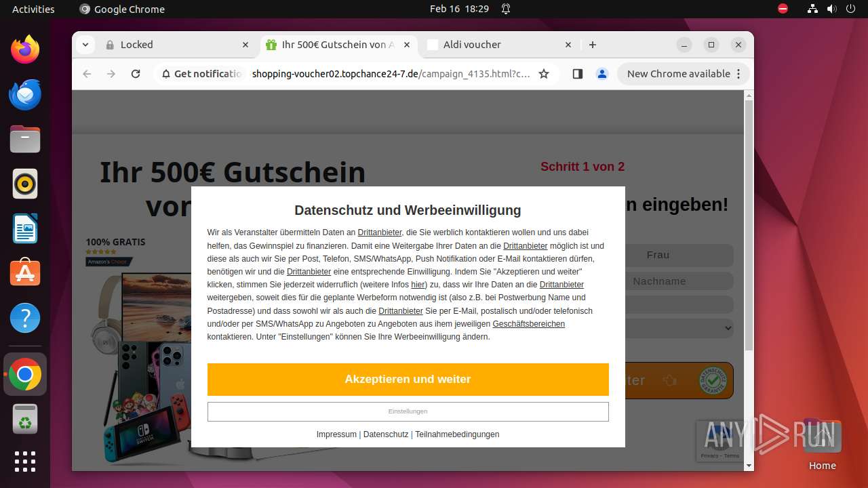Open the Teilnahmebedingungen link

click(x=457, y=434)
